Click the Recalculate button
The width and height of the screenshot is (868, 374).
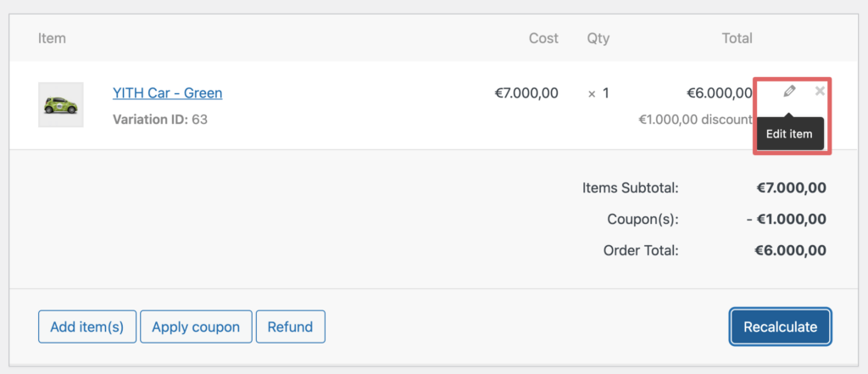pyautogui.click(x=781, y=327)
